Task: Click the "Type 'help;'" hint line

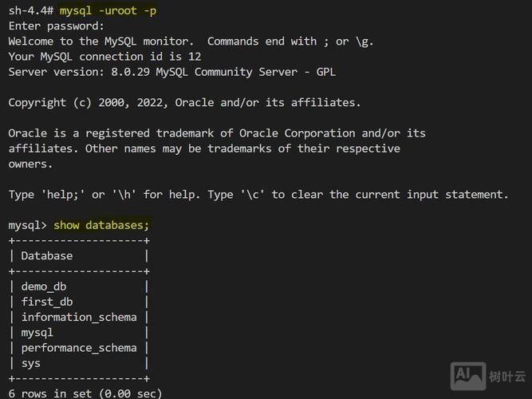Action: click(258, 194)
